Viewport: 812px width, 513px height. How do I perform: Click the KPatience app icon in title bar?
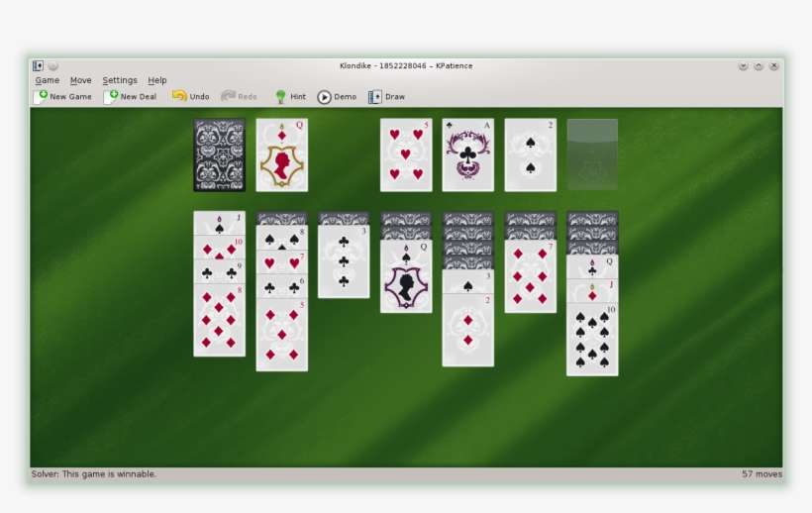[x=38, y=65]
